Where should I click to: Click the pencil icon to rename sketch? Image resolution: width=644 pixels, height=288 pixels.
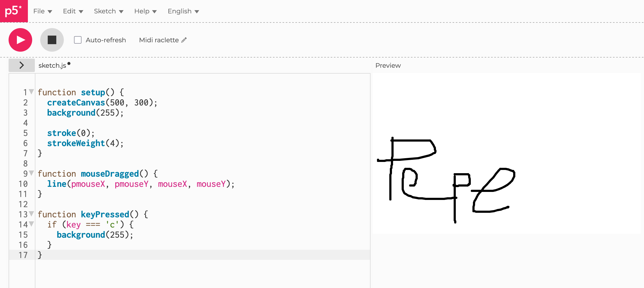pyautogui.click(x=184, y=40)
